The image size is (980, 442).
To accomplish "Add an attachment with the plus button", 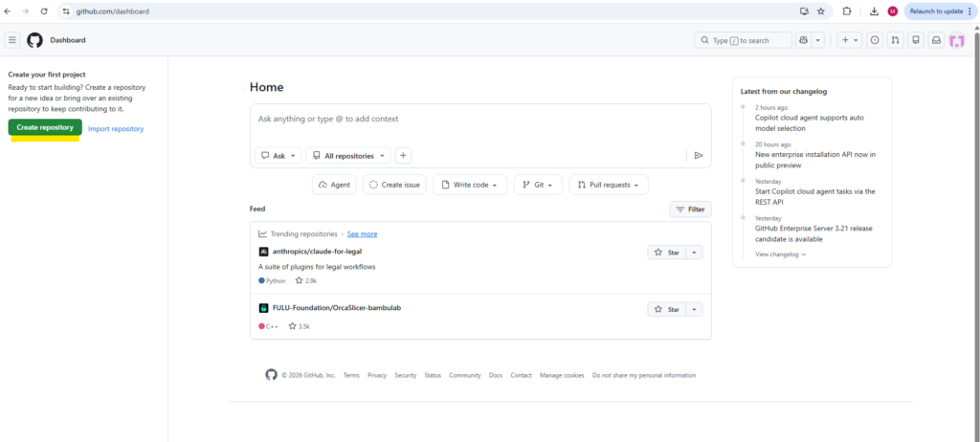I will tap(403, 156).
